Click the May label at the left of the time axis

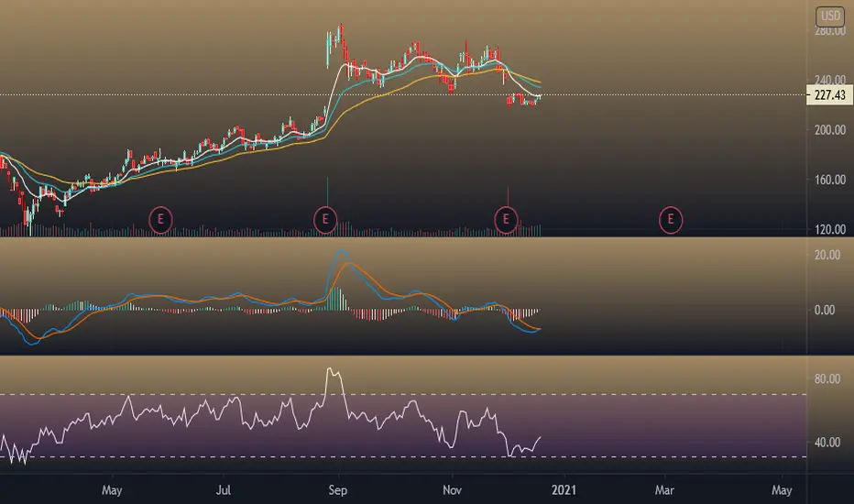point(112,490)
